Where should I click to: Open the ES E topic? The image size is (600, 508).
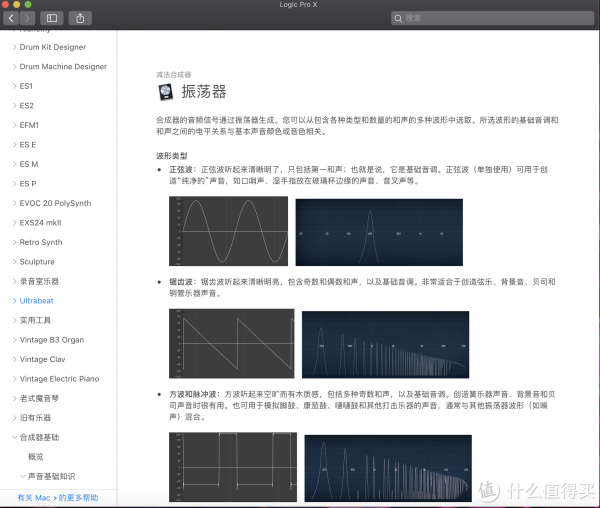click(28, 145)
